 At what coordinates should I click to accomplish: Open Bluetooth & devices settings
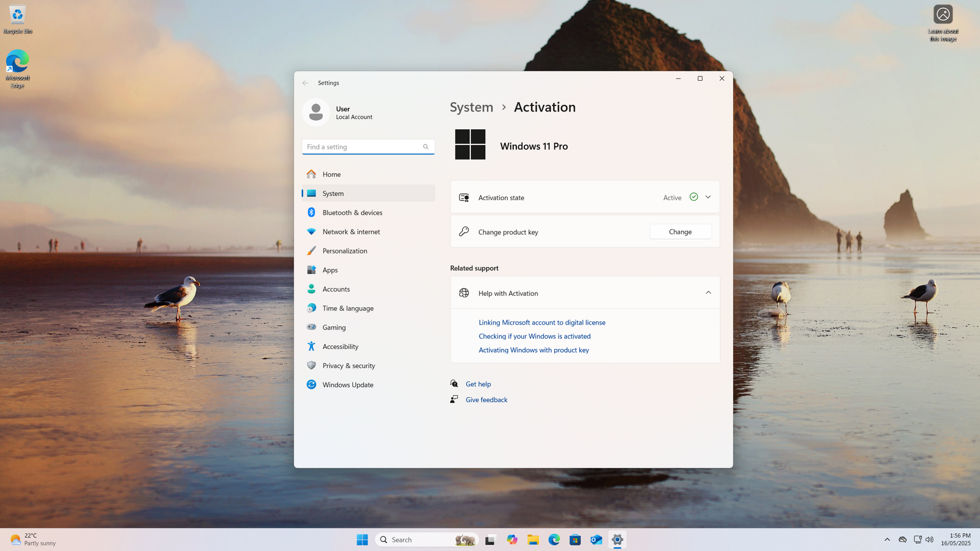click(368, 212)
